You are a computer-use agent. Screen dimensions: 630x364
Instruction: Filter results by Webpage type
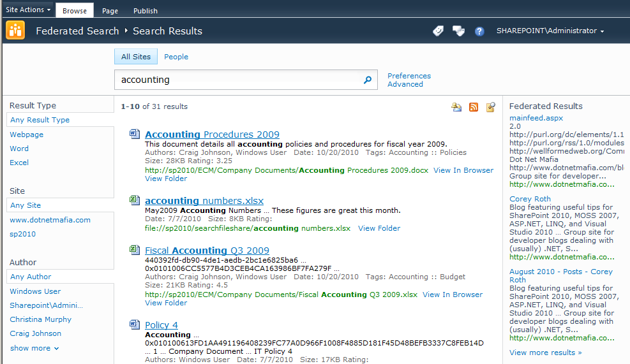coord(27,135)
